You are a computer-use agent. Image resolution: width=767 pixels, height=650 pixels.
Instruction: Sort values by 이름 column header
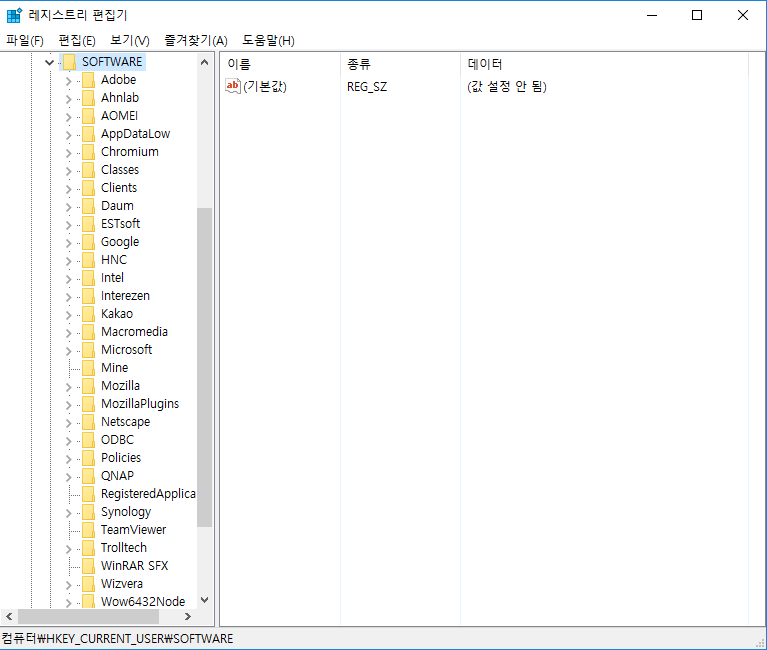280,64
